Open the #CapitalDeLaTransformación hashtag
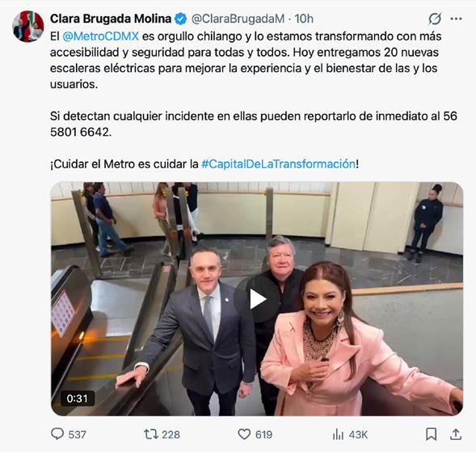476x453 pixels. tap(278, 164)
